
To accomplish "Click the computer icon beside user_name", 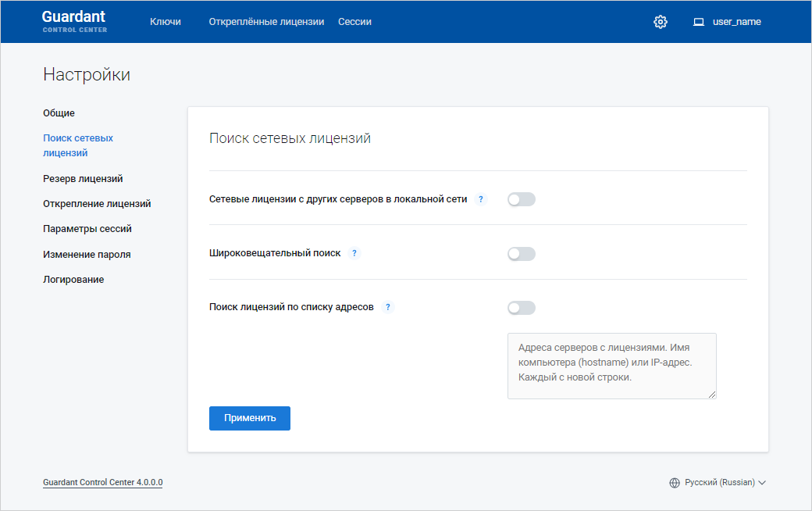I will click(x=699, y=22).
